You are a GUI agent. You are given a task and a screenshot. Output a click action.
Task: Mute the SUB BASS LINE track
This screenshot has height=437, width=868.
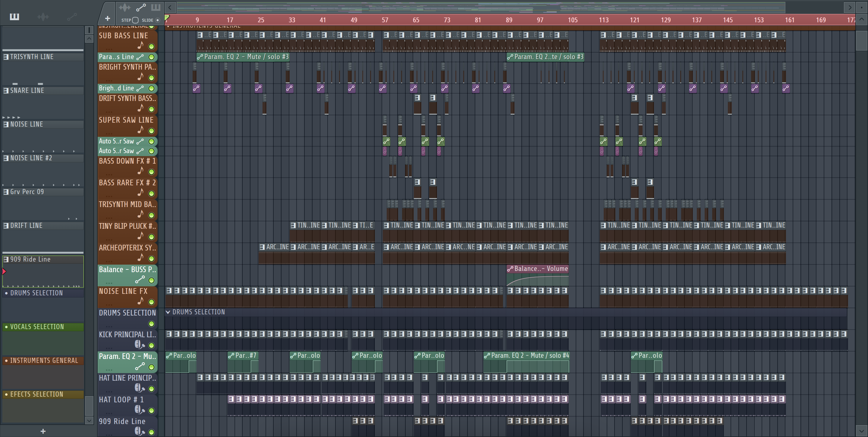point(152,47)
